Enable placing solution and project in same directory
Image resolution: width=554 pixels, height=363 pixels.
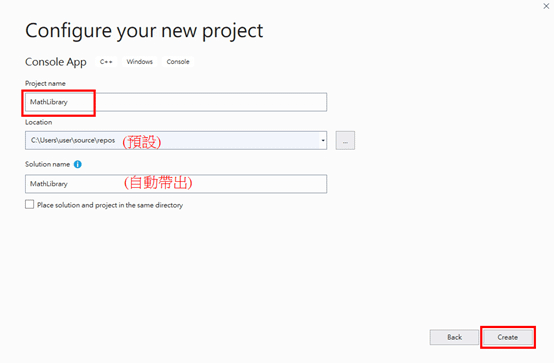click(30, 205)
